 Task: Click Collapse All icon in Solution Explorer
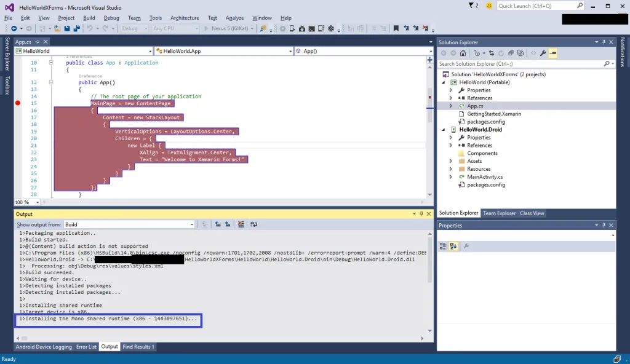click(511, 53)
